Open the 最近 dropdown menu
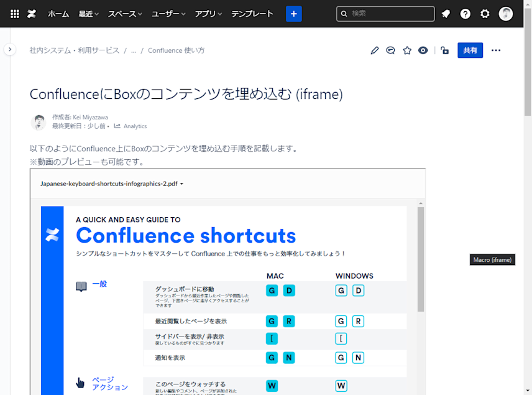Viewport: 532px width, 395px height. coord(88,14)
